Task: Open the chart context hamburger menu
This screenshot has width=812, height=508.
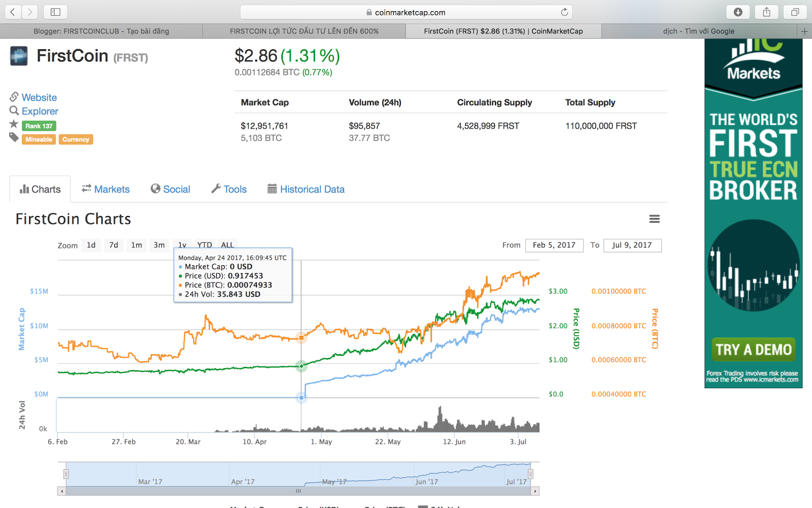Action: 654,219
